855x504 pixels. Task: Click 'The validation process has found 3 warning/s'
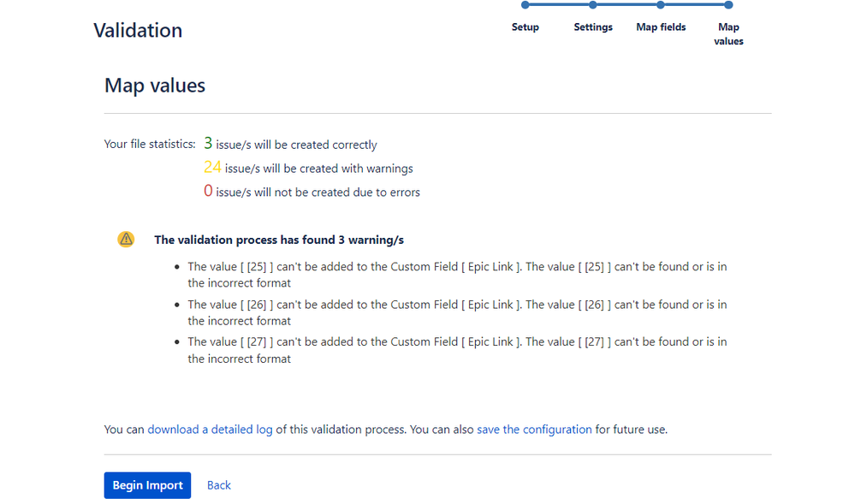tap(279, 240)
